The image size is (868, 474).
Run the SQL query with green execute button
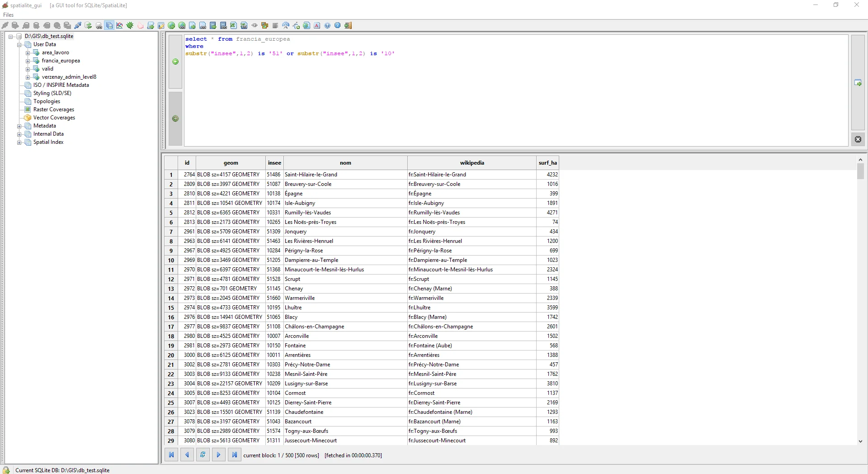coord(175,62)
